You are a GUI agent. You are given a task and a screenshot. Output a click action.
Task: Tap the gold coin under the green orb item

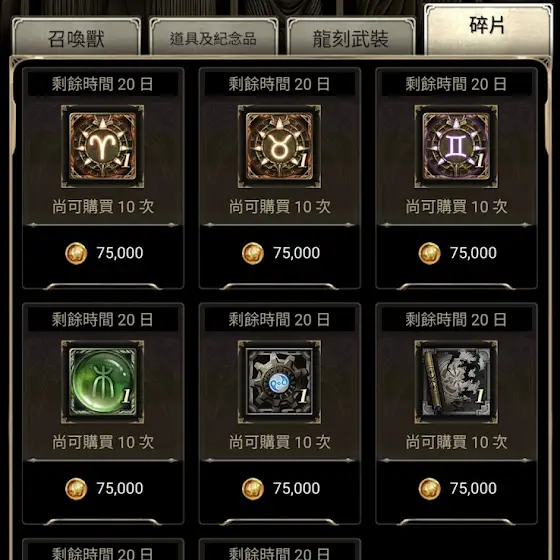click(76, 489)
